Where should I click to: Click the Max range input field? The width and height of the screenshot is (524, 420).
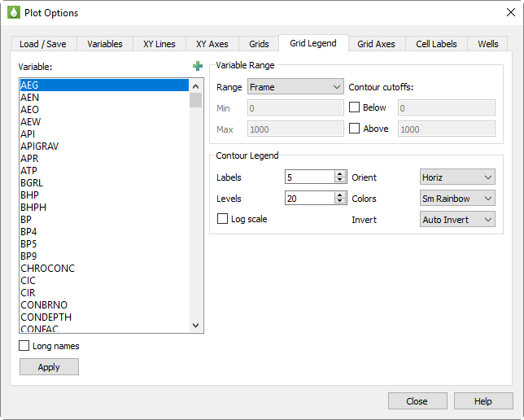point(295,129)
